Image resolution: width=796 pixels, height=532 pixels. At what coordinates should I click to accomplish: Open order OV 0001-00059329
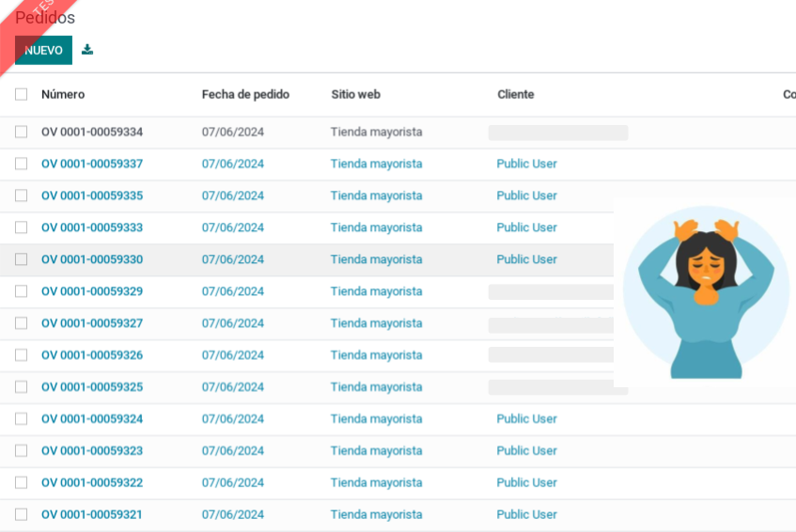[x=92, y=291]
